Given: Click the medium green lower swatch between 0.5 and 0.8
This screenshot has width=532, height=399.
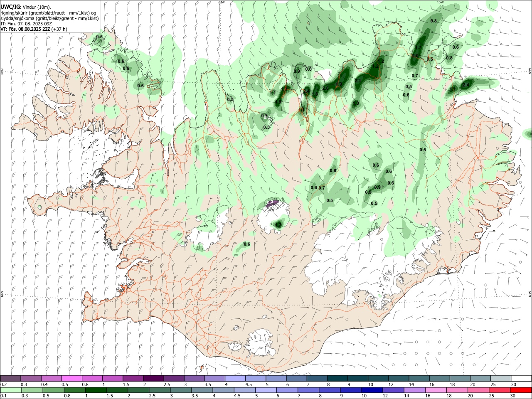Looking at the screenshot, I should 54,390.
